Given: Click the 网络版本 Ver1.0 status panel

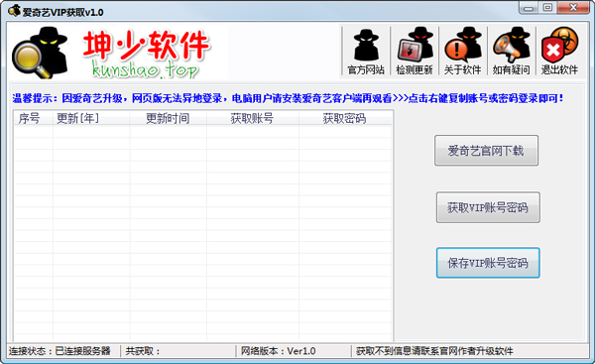Looking at the screenshot, I should pyautogui.click(x=294, y=351).
